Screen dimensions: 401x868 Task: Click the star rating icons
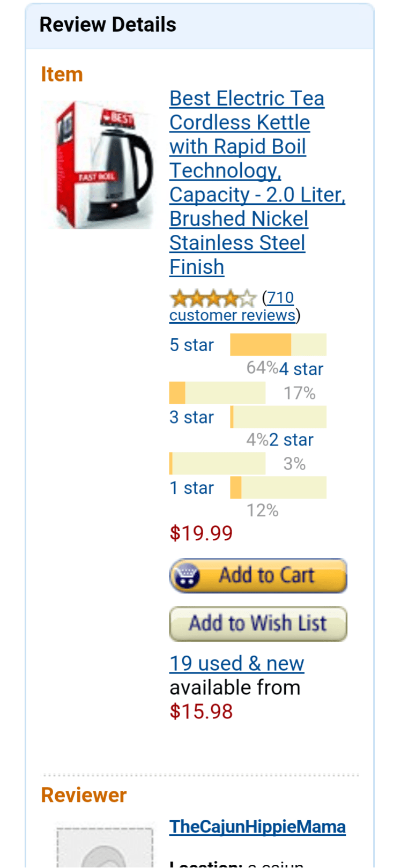[213, 298]
